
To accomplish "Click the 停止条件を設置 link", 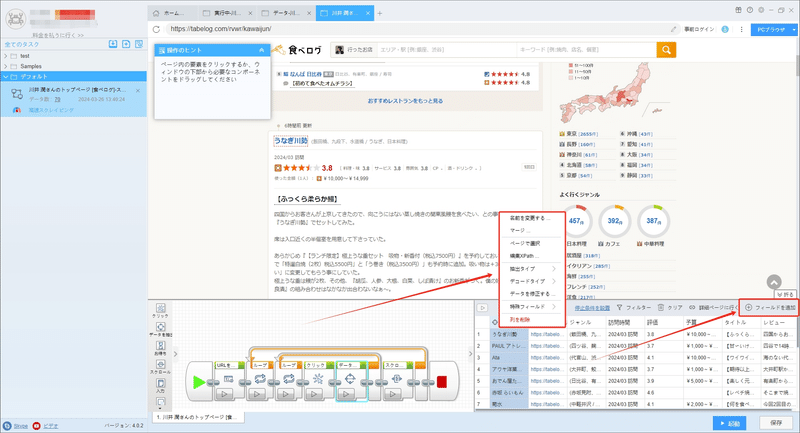I will [592, 308].
